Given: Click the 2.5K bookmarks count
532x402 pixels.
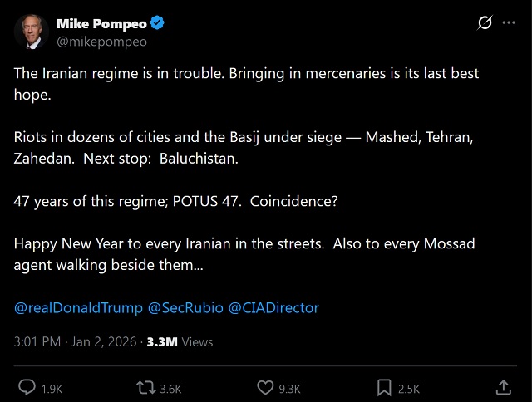Looking at the screenshot, I should pos(409,389).
